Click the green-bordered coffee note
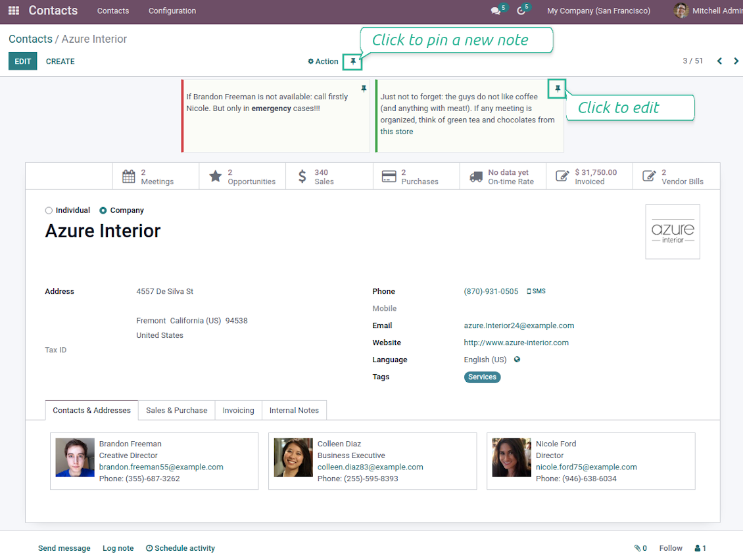The width and height of the screenshot is (743, 560). click(x=469, y=116)
